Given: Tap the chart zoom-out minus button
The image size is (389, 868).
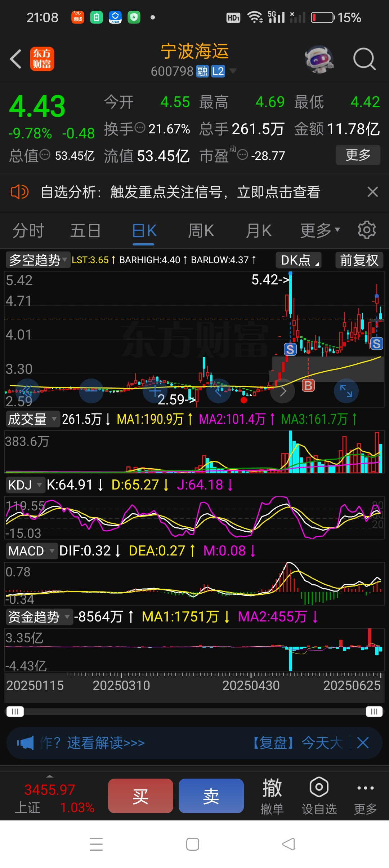Looking at the screenshot, I should (x=91, y=391).
